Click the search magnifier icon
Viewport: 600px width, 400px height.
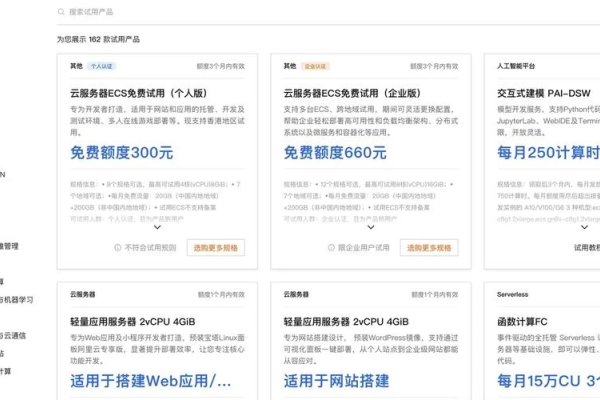coord(61,12)
